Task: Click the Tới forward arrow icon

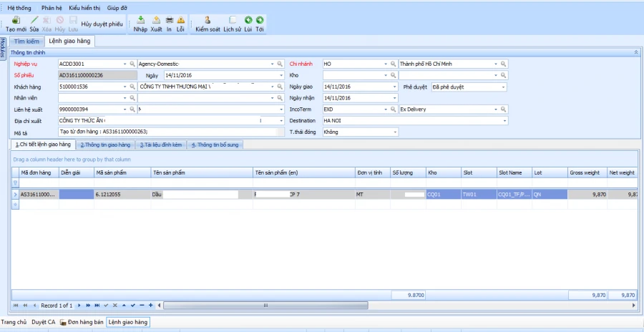Action: [x=260, y=20]
